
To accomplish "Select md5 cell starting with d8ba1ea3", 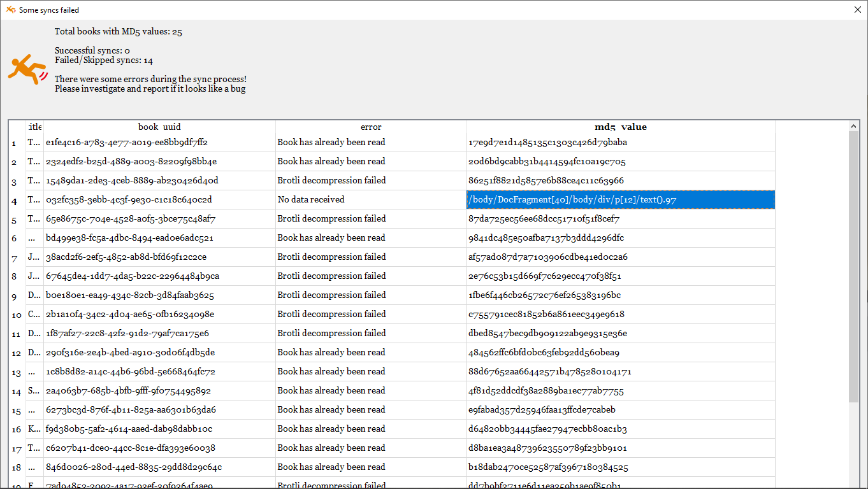I will coord(621,448).
